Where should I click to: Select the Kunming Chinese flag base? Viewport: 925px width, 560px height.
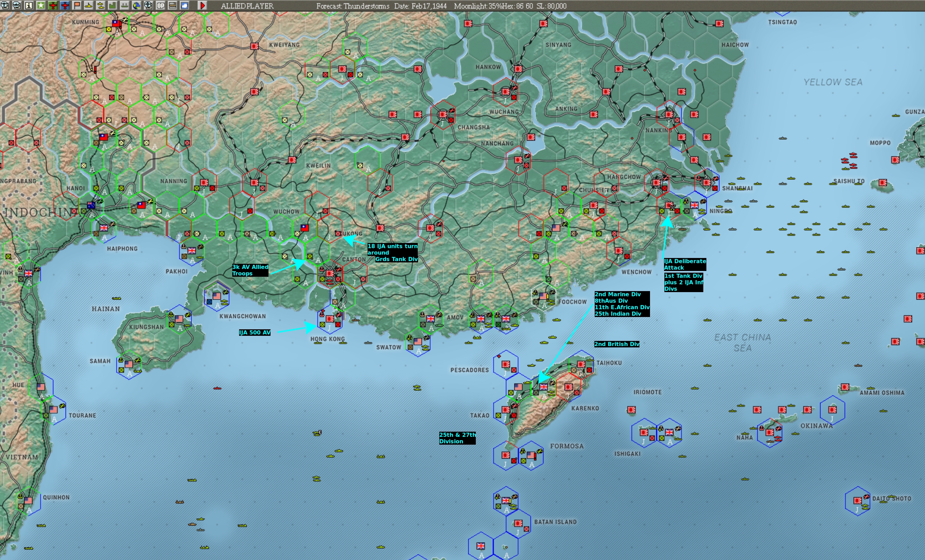pos(117,23)
